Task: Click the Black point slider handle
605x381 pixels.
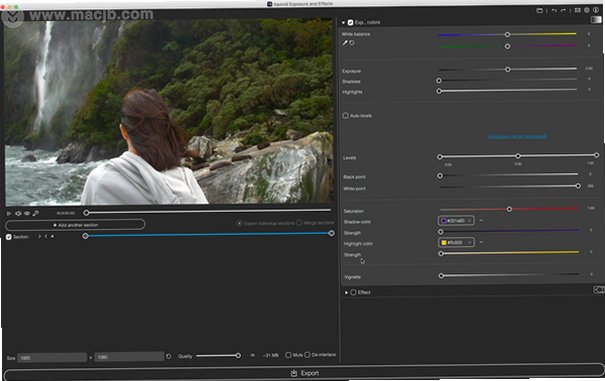Action: coord(440,176)
